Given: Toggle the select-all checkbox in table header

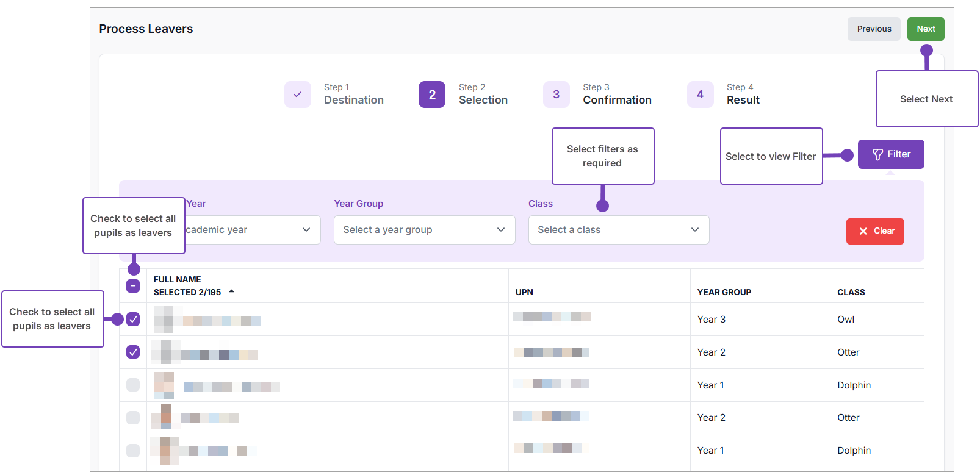Looking at the screenshot, I should click(133, 286).
